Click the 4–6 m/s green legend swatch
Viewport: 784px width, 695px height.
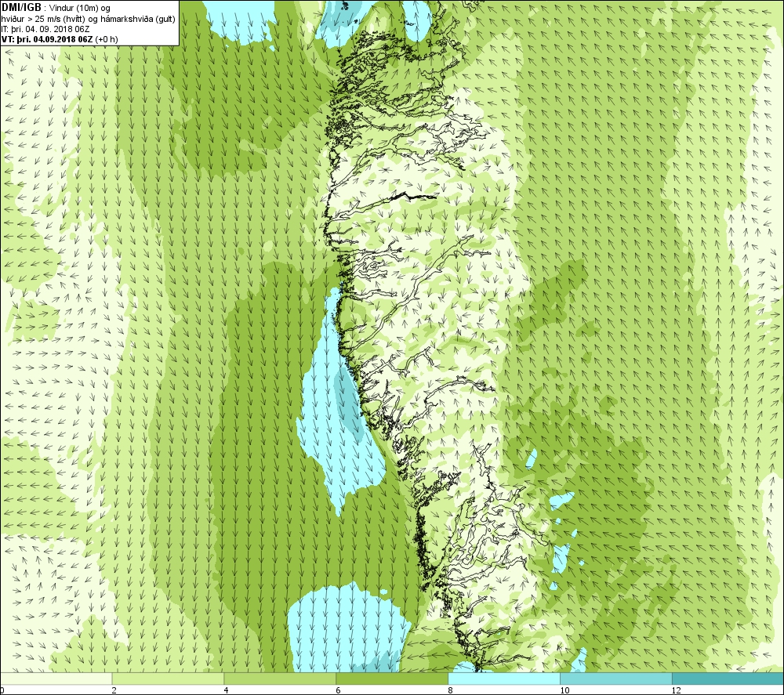tap(280, 679)
